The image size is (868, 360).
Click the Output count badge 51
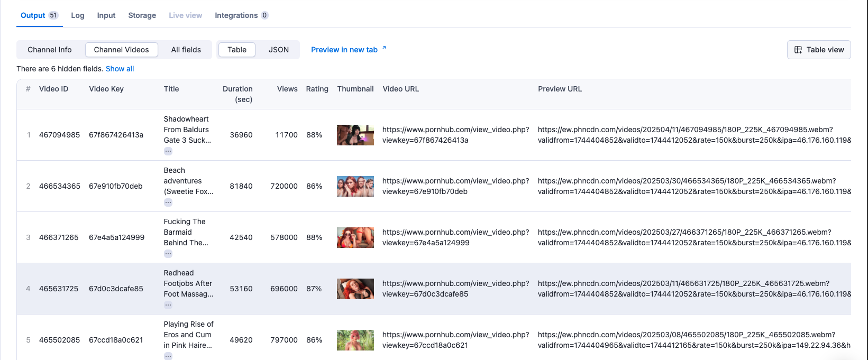pyautogui.click(x=53, y=15)
